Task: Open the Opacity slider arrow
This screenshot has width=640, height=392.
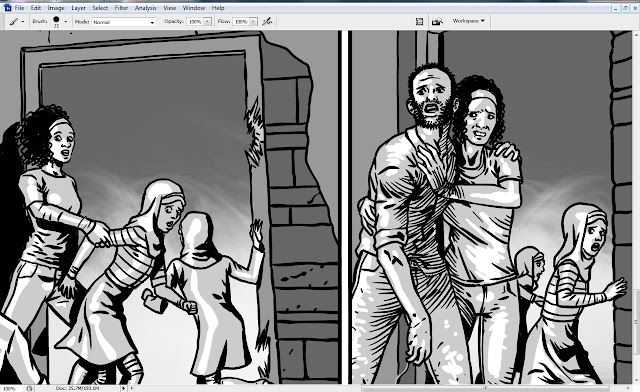Action: [207, 22]
